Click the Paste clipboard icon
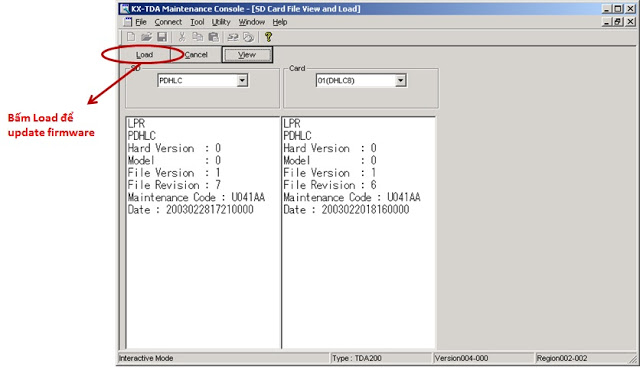The width and height of the screenshot is (640, 377). pyautogui.click(x=213, y=37)
